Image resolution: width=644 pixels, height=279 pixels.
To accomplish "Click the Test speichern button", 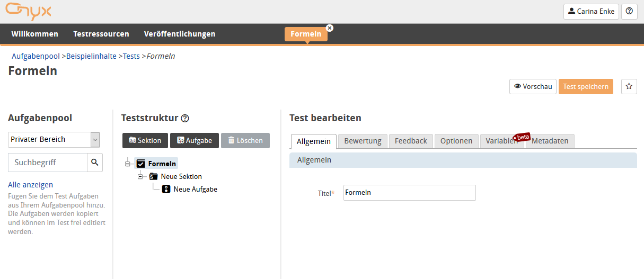I will (x=586, y=86).
